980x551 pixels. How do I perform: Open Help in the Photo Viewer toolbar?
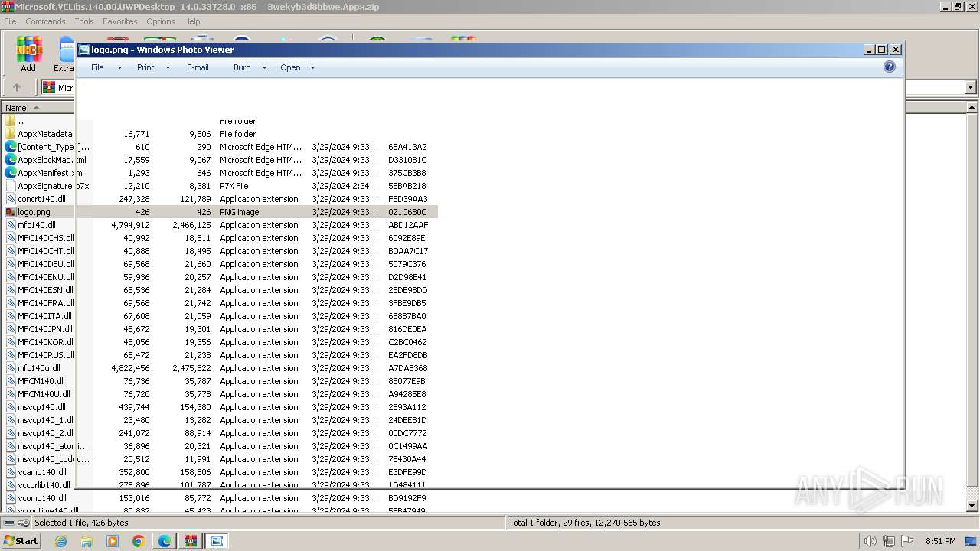[889, 67]
